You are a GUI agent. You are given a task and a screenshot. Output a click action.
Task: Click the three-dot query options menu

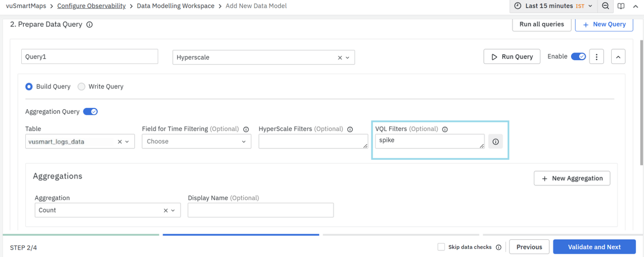(x=596, y=57)
